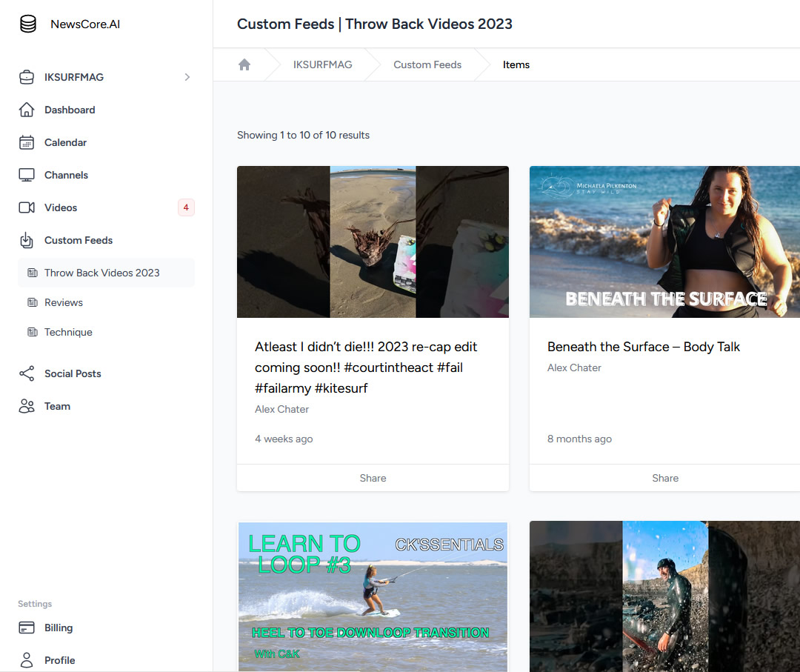The height and width of the screenshot is (672, 800).
Task: Click the Videos notification badge showing 4
Action: 186,207
